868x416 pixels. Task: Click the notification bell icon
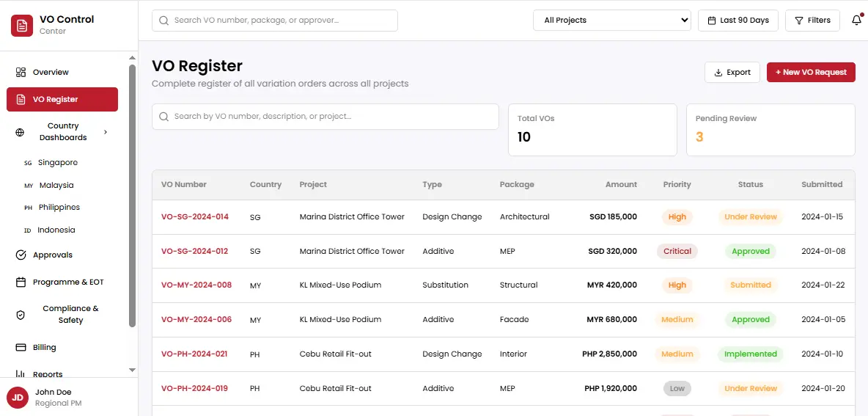pyautogui.click(x=856, y=21)
